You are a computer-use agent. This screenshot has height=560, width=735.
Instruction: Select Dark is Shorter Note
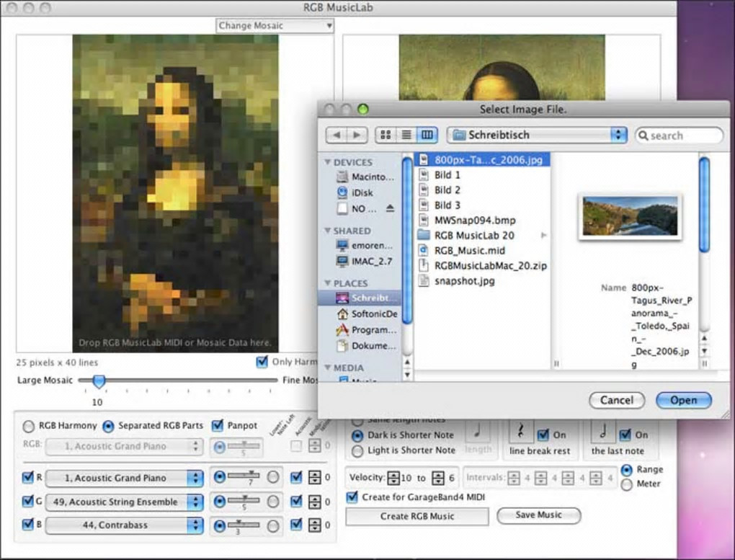pyautogui.click(x=357, y=436)
